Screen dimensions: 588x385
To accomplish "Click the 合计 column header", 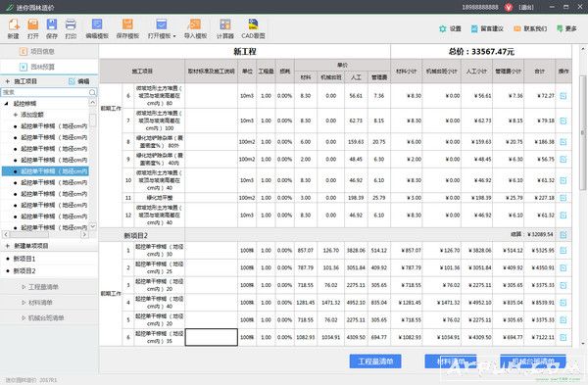I will coord(539,71).
